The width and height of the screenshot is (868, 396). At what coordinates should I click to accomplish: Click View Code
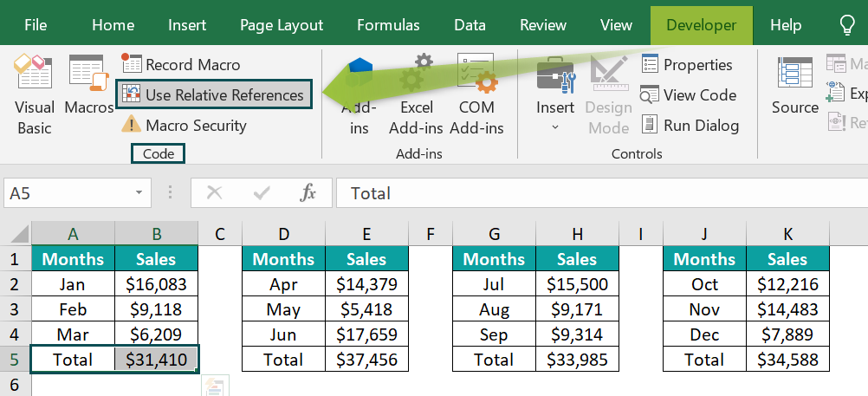point(689,94)
